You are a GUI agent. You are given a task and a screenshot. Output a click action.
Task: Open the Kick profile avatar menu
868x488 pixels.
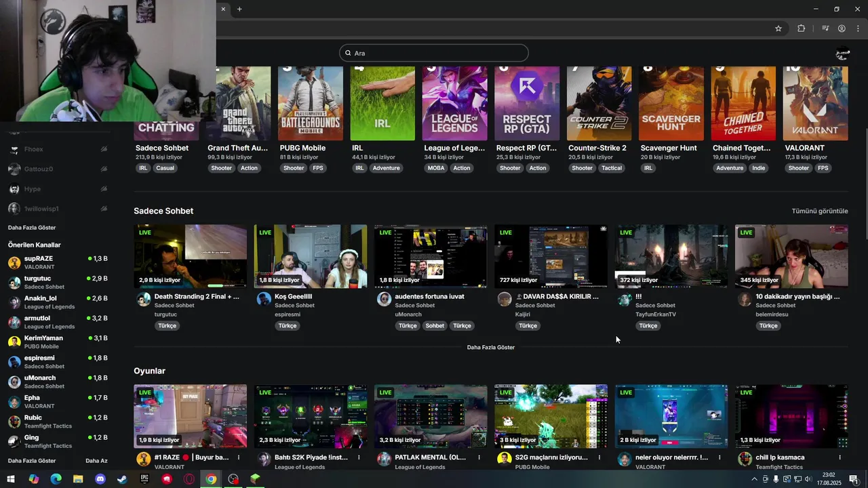pyautogui.click(x=842, y=54)
